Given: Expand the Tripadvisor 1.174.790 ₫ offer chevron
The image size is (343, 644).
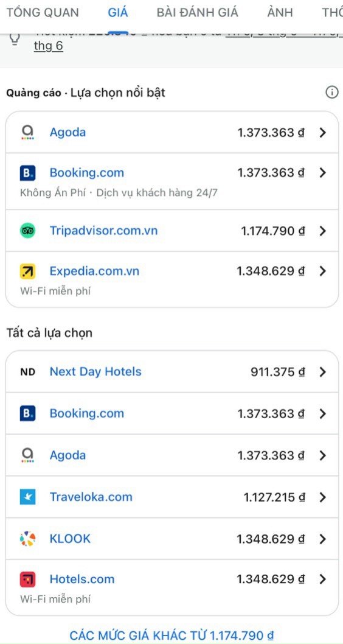Looking at the screenshot, I should tap(323, 231).
